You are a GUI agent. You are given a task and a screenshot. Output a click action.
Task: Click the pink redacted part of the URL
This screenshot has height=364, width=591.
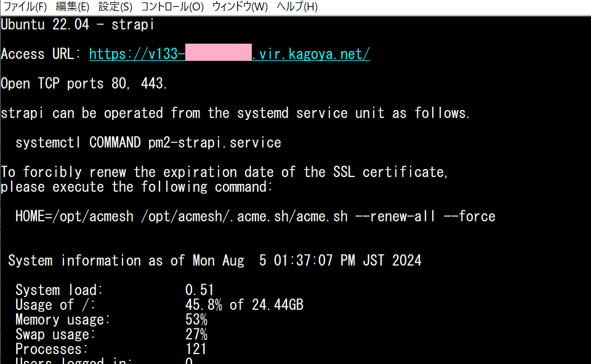click(x=219, y=54)
